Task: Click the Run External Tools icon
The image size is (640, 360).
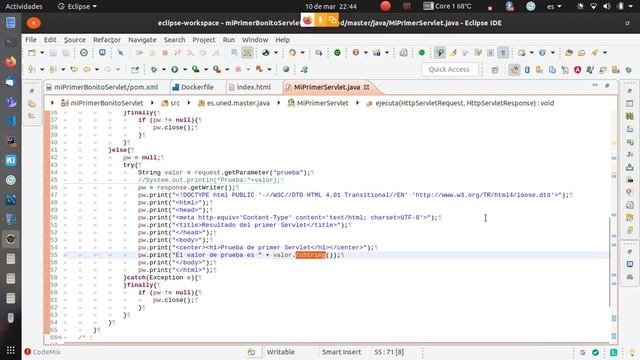Action: click(x=217, y=69)
